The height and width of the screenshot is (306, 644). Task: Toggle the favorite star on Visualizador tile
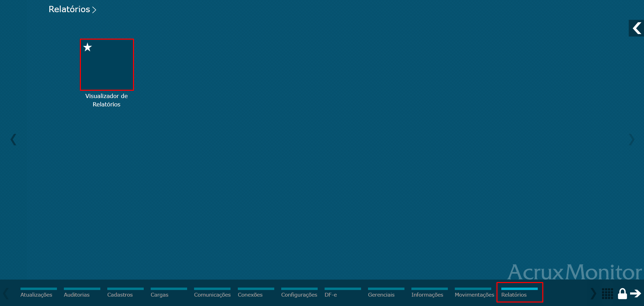coord(87,47)
